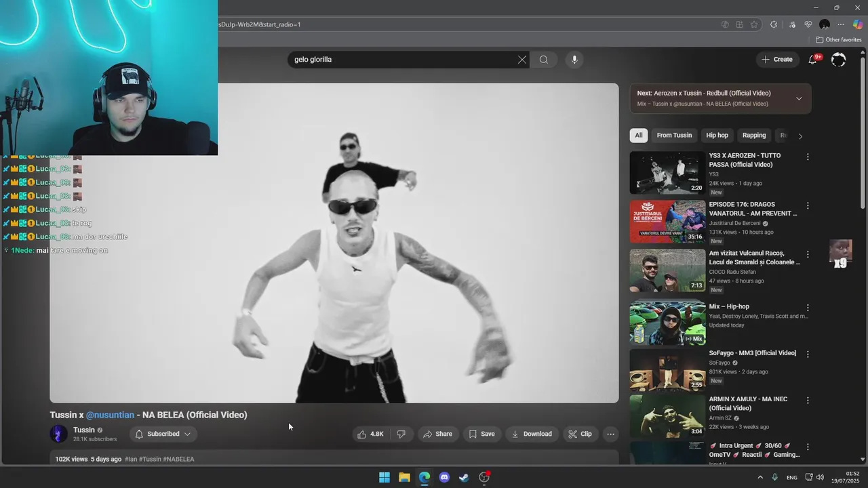This screenshot has height=488, width=868.
Task: Open options for YS3 X AEROZEN video
Action: point(807,157)
